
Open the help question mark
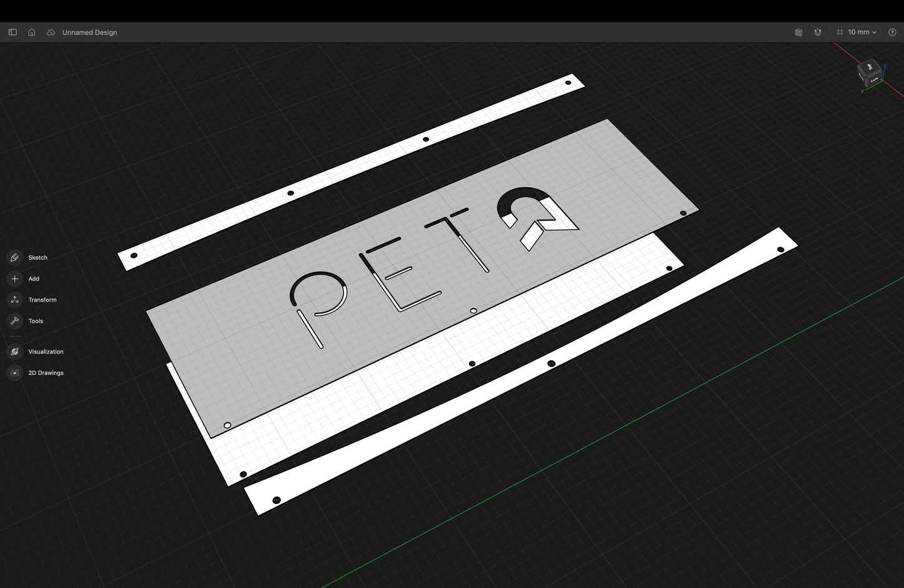(892, 32)
